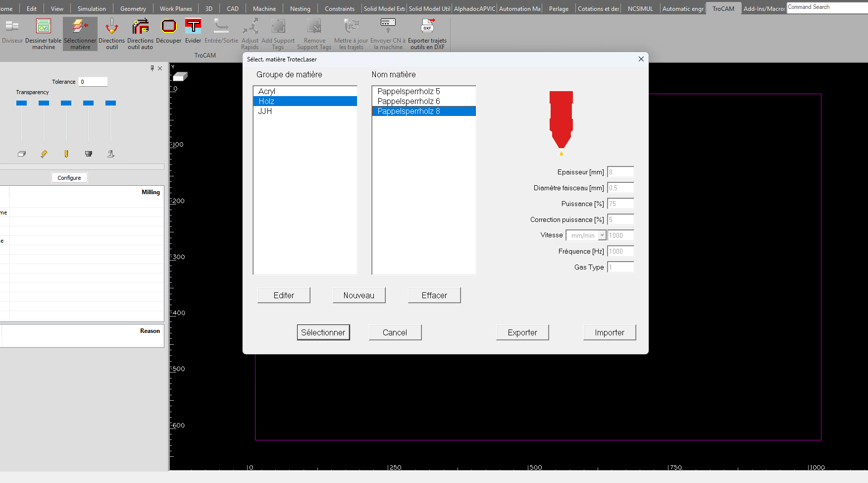868x483 pixels.
Task: Click transparency slider above the clamp icon
Action: 44,103
